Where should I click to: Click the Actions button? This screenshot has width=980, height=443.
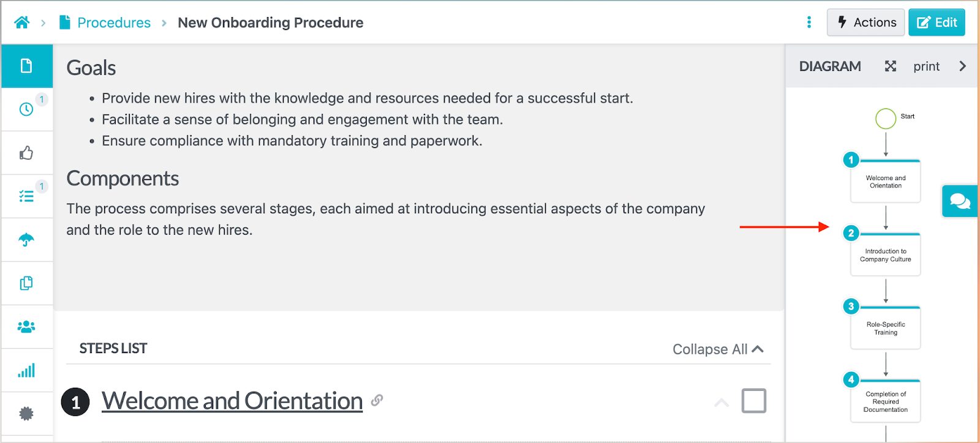pos(865,23)
